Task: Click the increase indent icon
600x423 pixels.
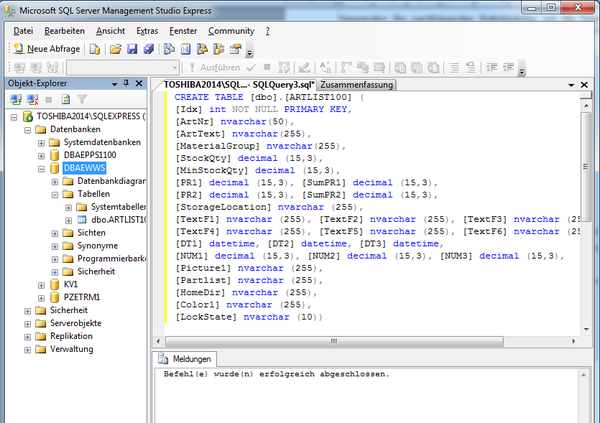Action: [x=508, y=68]
